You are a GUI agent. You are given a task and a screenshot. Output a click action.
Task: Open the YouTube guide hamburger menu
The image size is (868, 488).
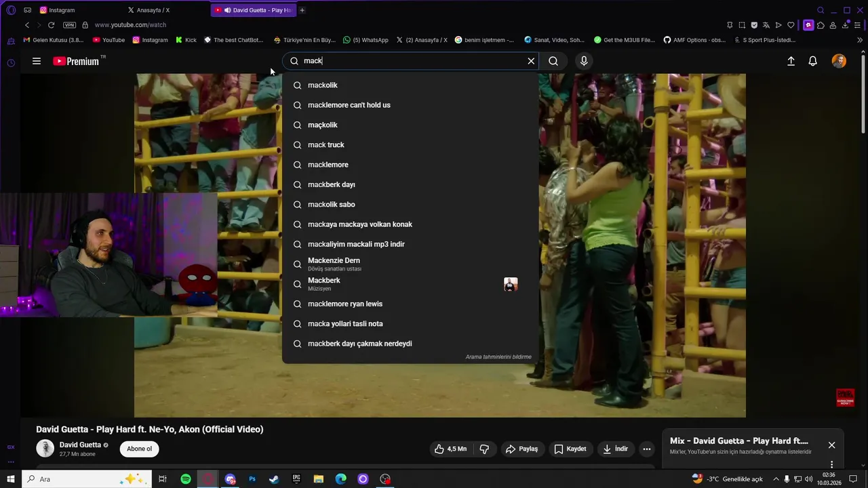coord(37,61)
